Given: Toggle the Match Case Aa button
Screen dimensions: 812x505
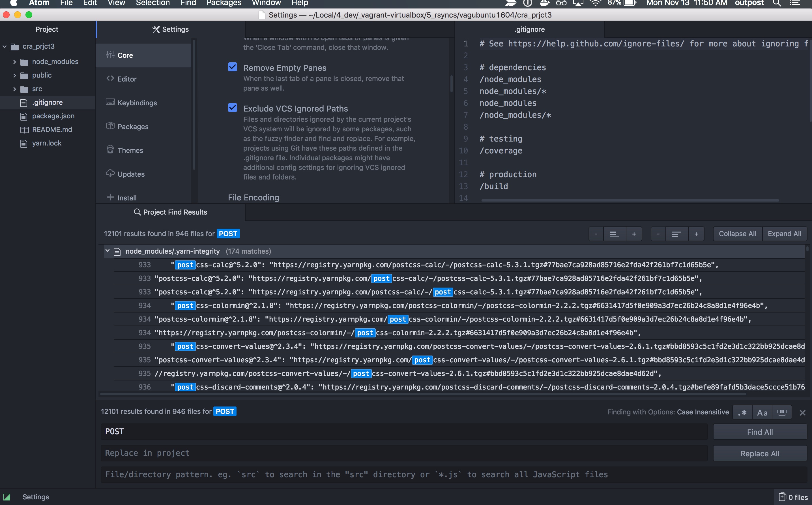Looking at the screenshot, I should click(x=762, y=412).
